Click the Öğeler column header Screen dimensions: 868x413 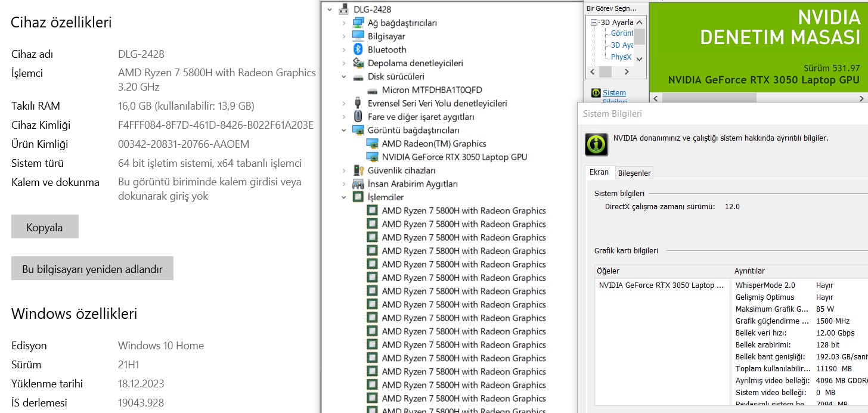663,271
